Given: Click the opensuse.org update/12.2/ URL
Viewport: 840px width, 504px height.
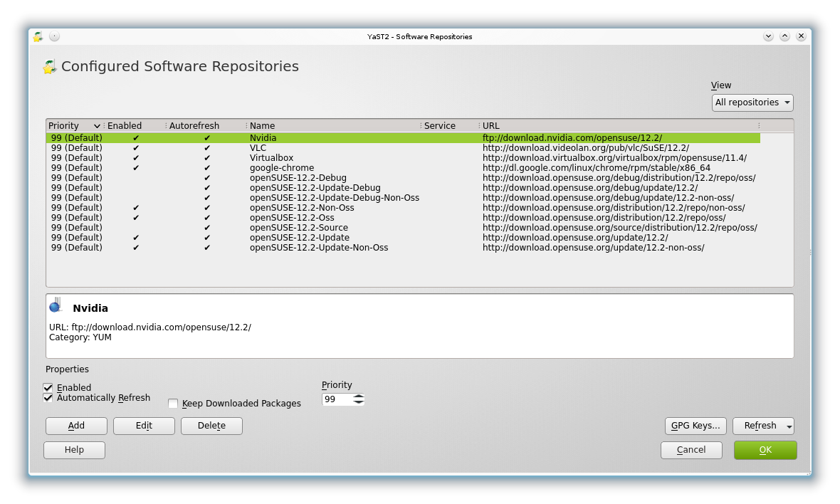Looking at the screenshot, I should (575, 238).
